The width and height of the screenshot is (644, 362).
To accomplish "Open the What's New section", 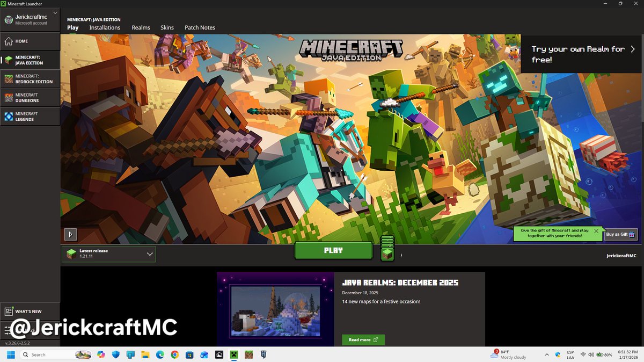I will coord(30,312).
